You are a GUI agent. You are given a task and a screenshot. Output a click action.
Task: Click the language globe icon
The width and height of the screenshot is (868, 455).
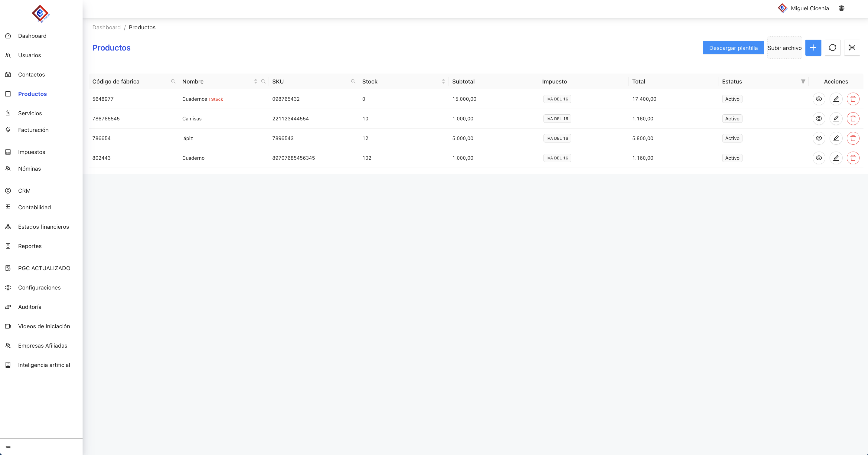point(841,8)
